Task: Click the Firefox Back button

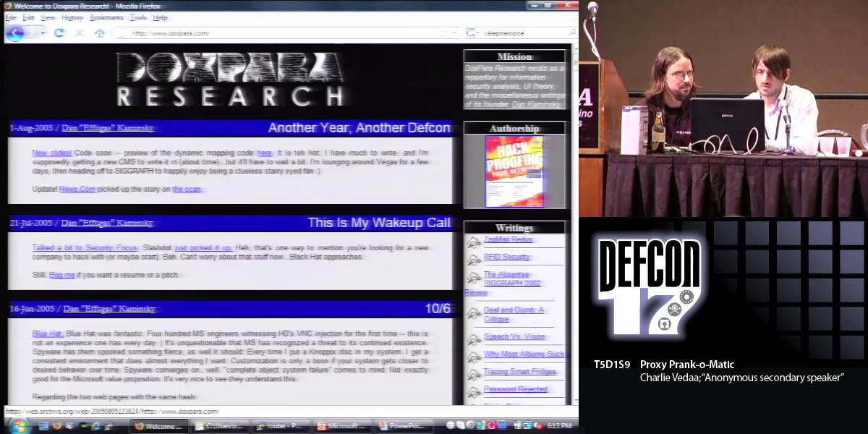Action: (16, 33)
